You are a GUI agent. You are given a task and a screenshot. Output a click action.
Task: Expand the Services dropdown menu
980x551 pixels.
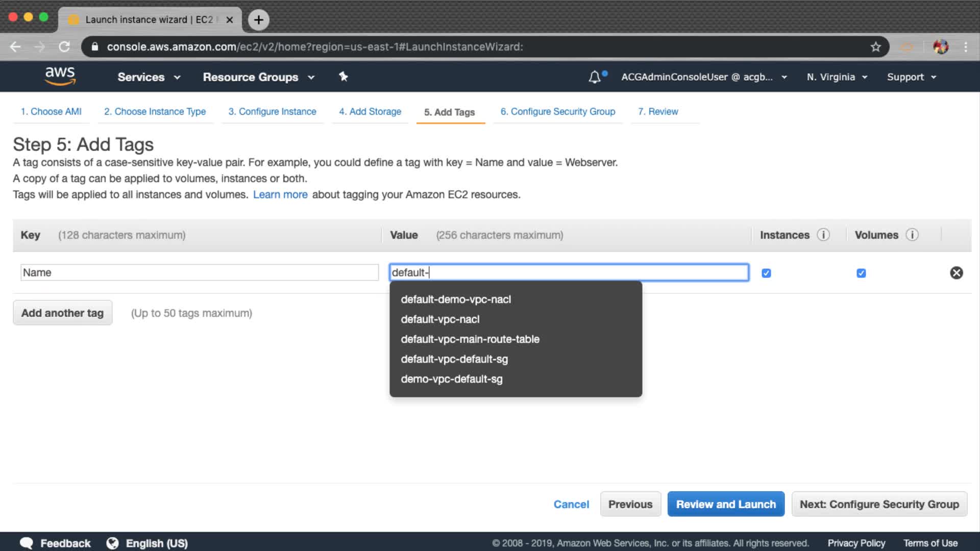click(149, 77)
